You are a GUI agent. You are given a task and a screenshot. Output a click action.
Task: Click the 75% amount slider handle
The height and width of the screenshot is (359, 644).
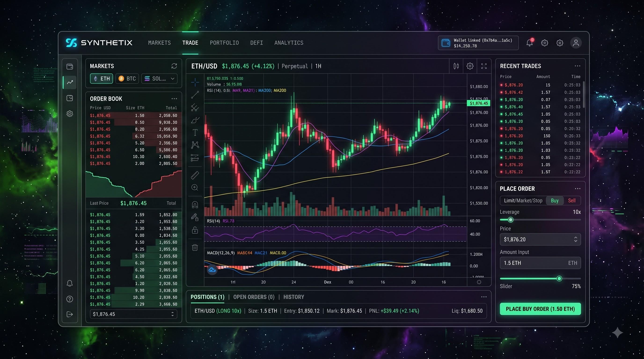click(559, 278)
